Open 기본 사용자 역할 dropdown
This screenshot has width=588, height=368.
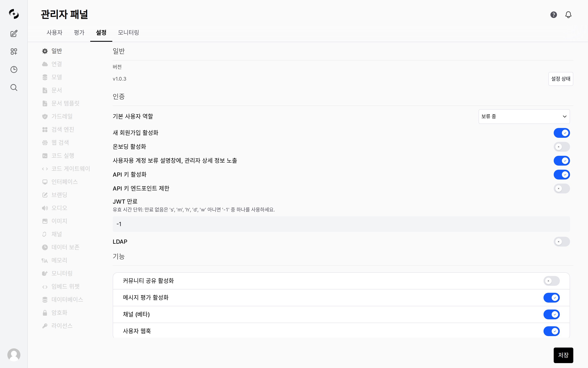(x=524, y=116)
